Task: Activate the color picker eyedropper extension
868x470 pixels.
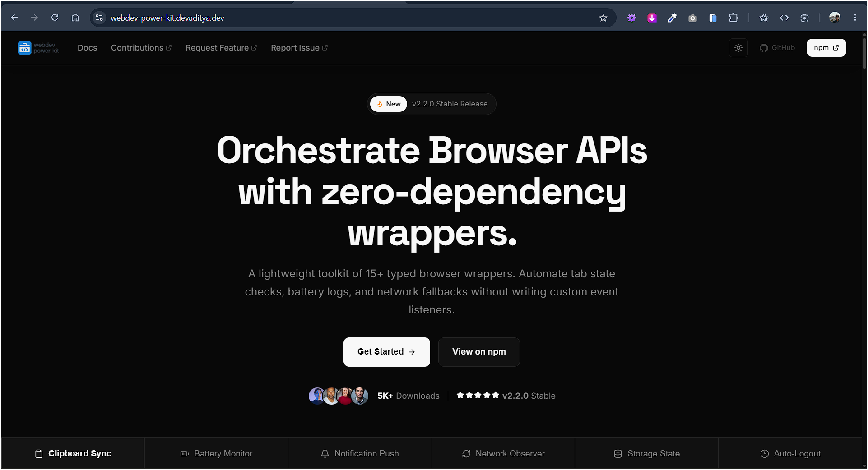Action: click(x=672, y=18)
